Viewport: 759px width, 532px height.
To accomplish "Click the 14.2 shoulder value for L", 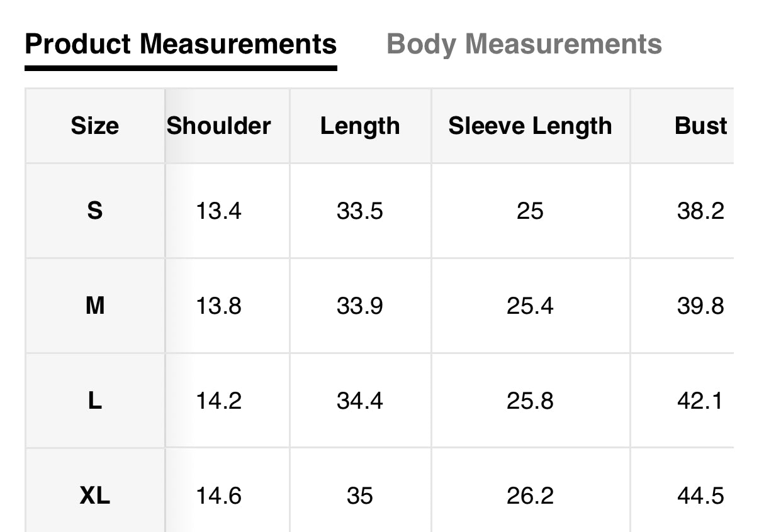I will tap(218, 401).
